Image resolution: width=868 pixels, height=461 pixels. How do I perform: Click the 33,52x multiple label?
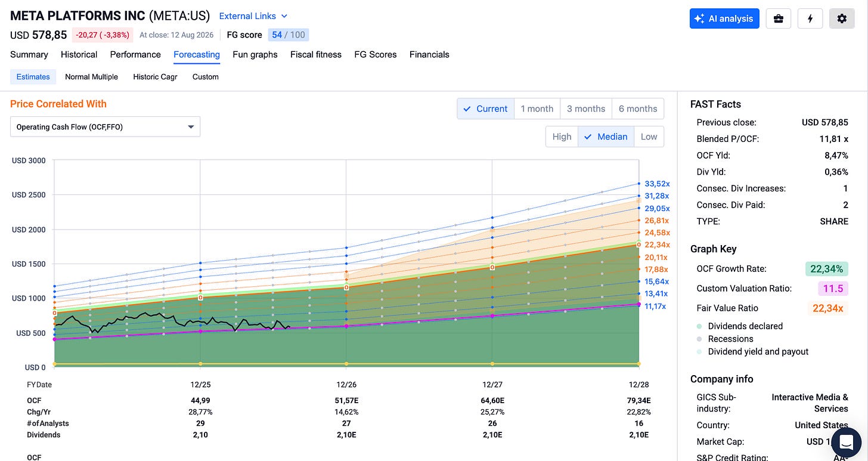(x=657, y=184)
